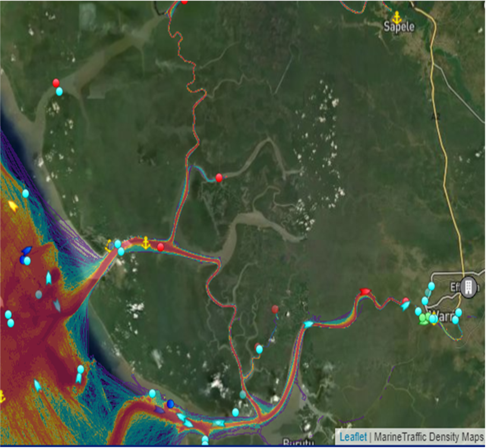The width and height of the screenshot is (486, 448).
Task: Click the yellow anchor icon beside the red river marker
Action: click(145, 243)
